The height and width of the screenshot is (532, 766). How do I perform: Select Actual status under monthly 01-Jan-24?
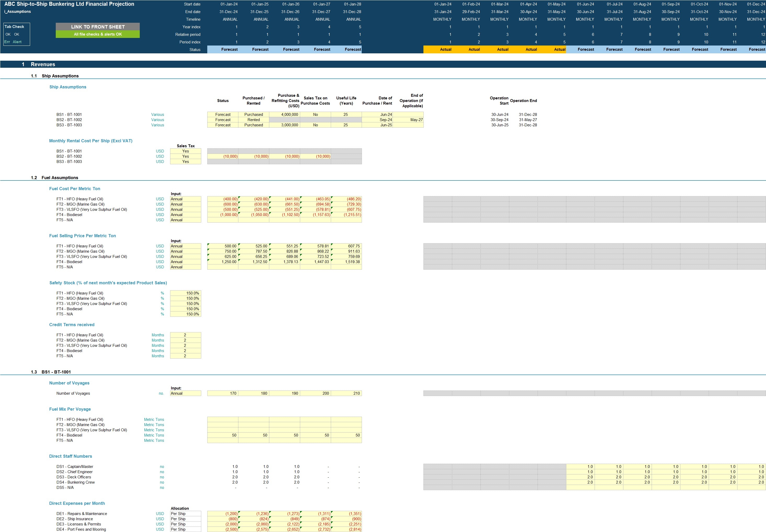tap(438, 49)
